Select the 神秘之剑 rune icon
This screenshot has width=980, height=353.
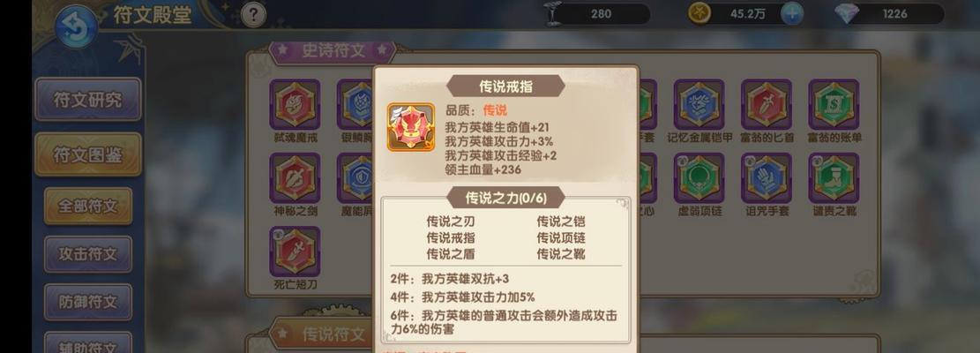[295, 178]
